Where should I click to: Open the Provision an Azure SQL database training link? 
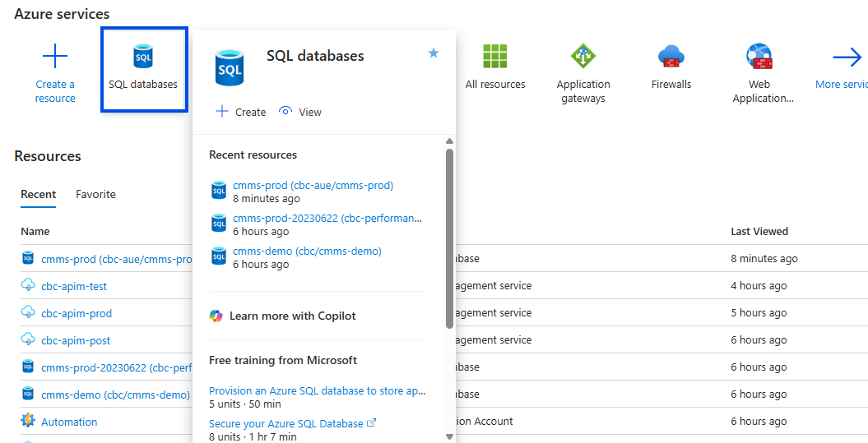pos(317,390)
